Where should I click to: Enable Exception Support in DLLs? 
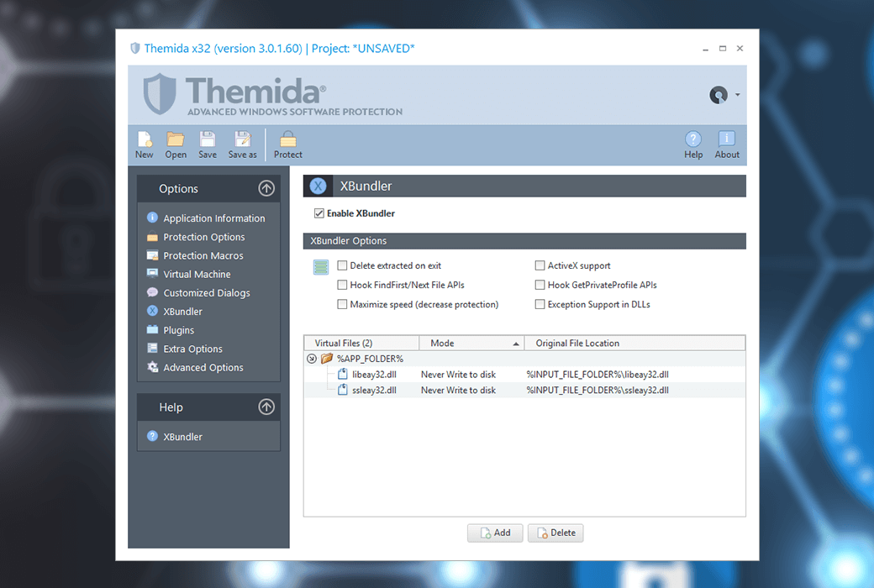pos(539,304)
